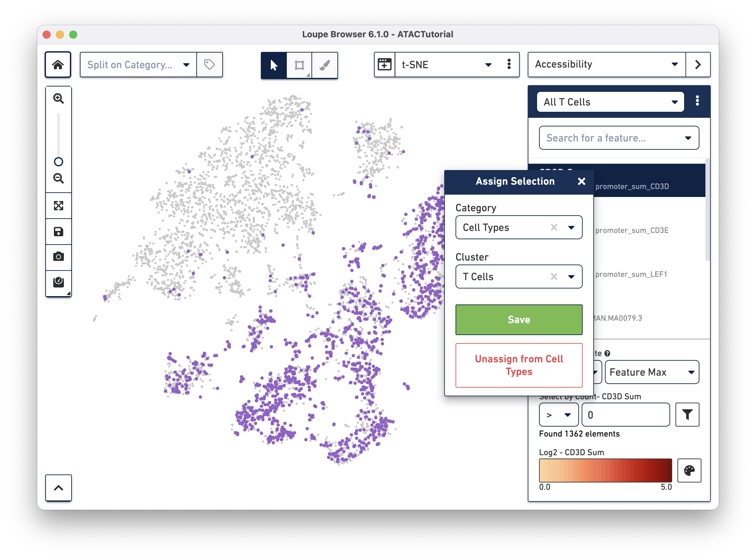756x559 pixels.
Task: Go to next panel mode arrow
Action: (x=698, y=65)
